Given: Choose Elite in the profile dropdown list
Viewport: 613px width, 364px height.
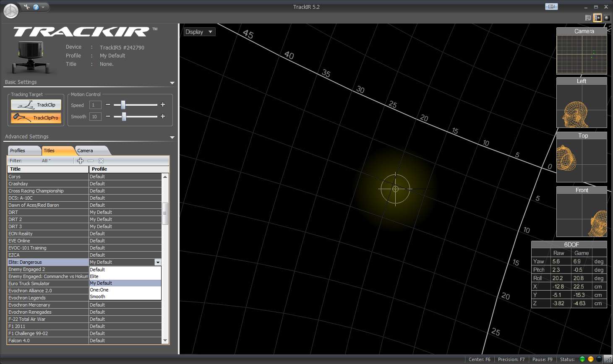Looking at the screenshot, I should [x=125, y=276].
